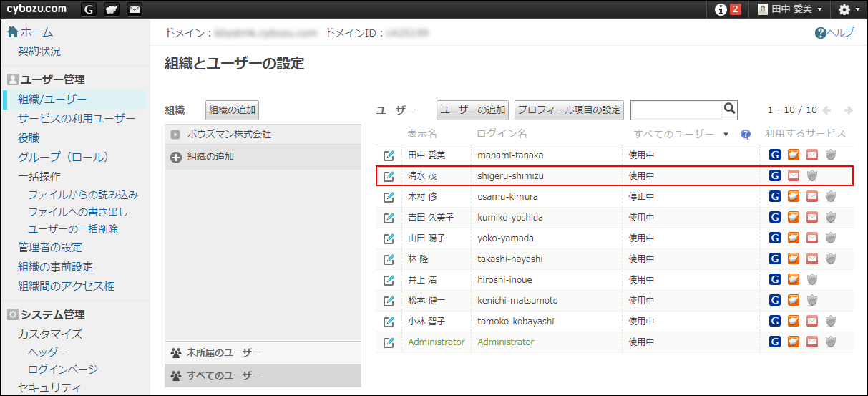This screenshot has height=396, width=868.
Task: Edit user 井上 浩 pencil icon
Action: pos(389,280)
